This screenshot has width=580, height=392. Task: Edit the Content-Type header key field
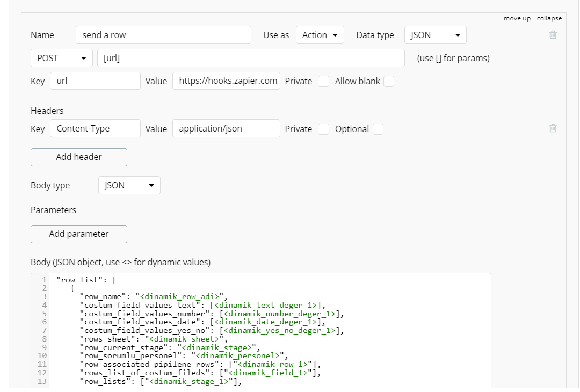click(95, 129)
